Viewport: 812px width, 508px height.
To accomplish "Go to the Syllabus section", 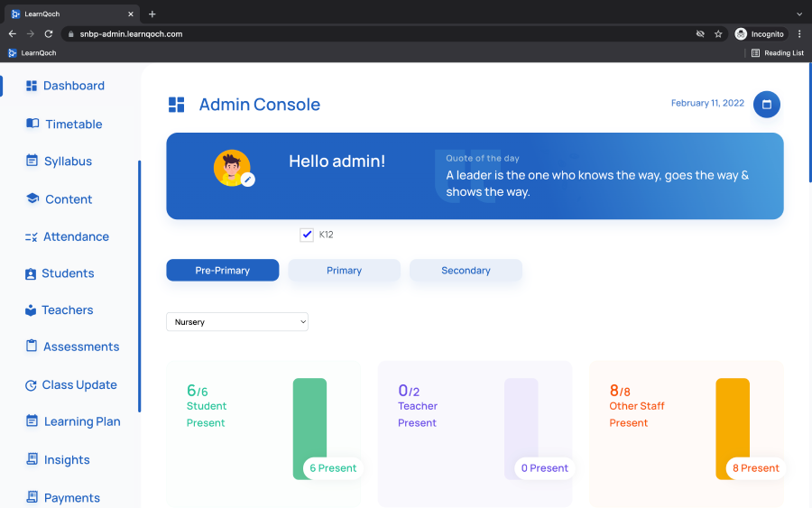I will (x=68, y=162).
